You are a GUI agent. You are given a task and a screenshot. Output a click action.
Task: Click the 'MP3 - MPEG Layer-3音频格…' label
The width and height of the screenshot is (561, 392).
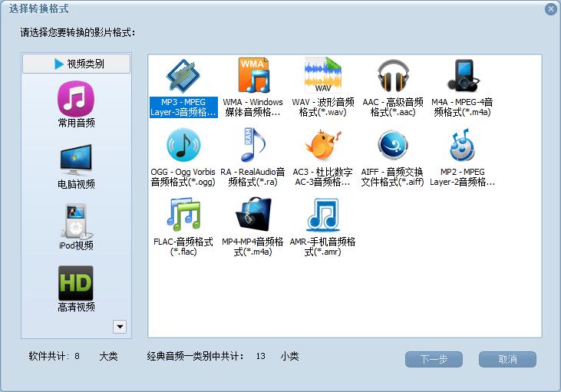tap(183, 107)
